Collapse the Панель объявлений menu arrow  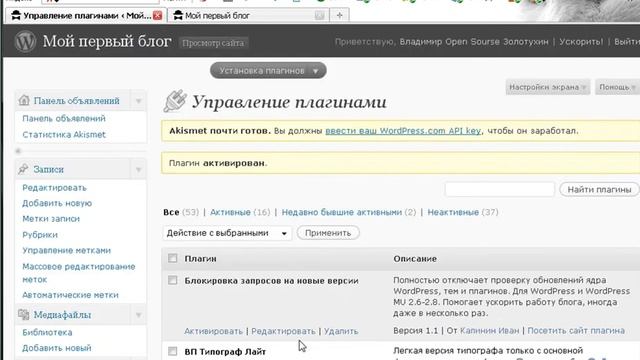[138, 101]
